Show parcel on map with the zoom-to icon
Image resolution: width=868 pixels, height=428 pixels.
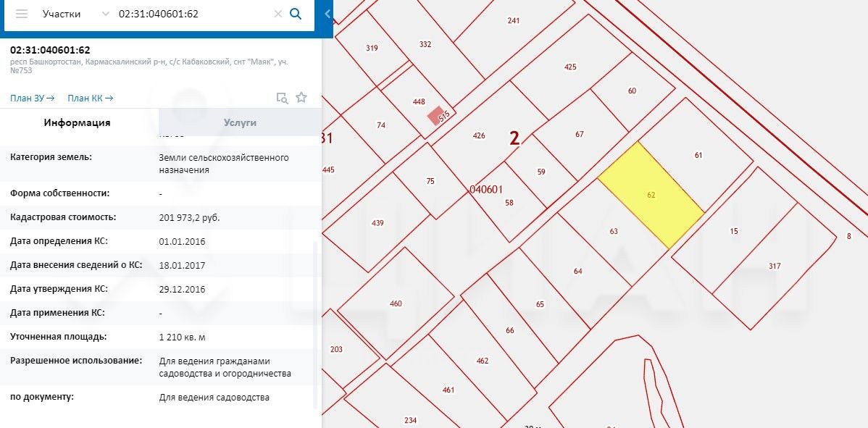(283, 98)
